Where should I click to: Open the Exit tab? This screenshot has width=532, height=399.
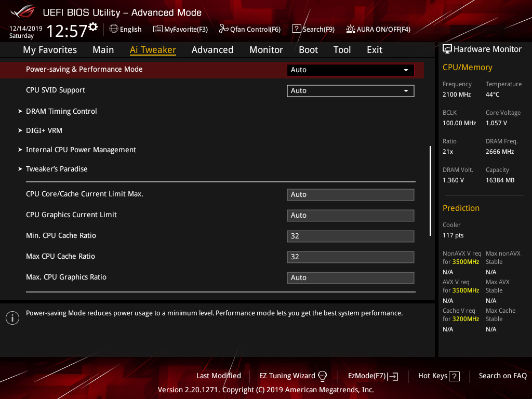tap(375, 50)
